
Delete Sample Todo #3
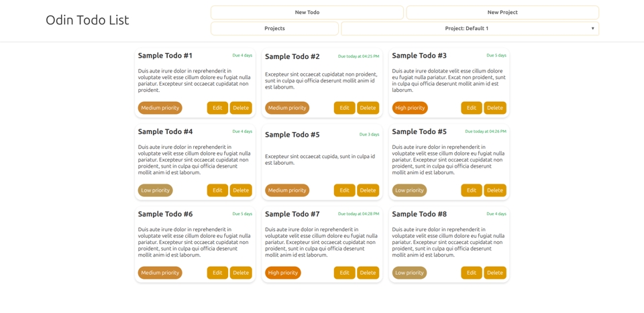[494, 108]
